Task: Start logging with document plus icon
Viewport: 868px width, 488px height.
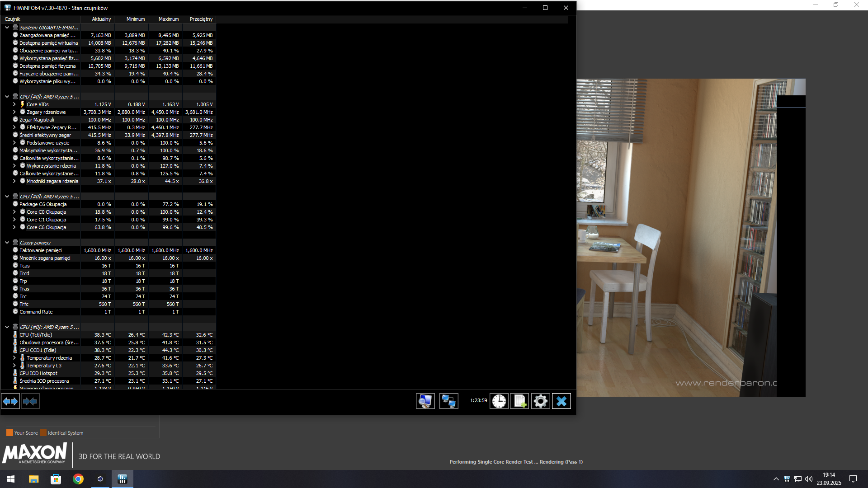Action: coord(519,401)
